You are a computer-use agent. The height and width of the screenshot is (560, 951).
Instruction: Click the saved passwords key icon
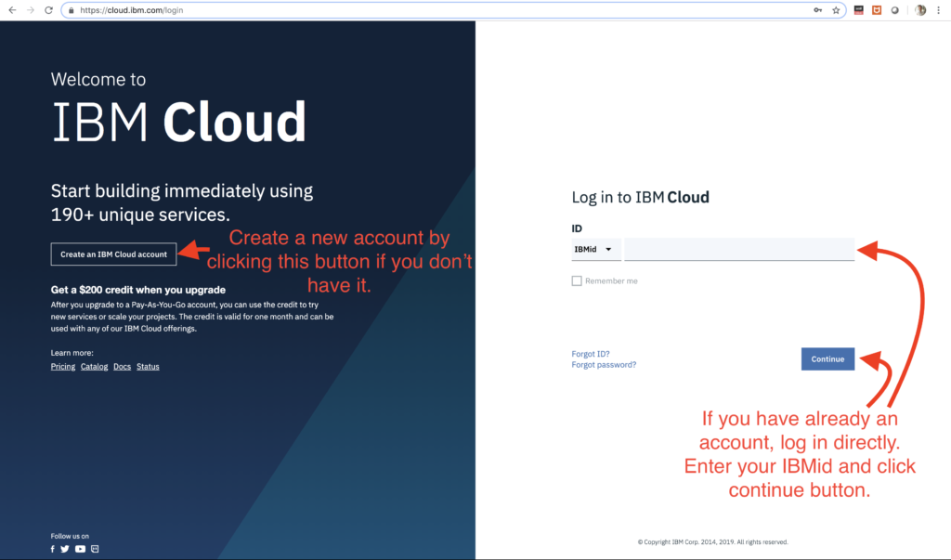(x=817, y=10)
